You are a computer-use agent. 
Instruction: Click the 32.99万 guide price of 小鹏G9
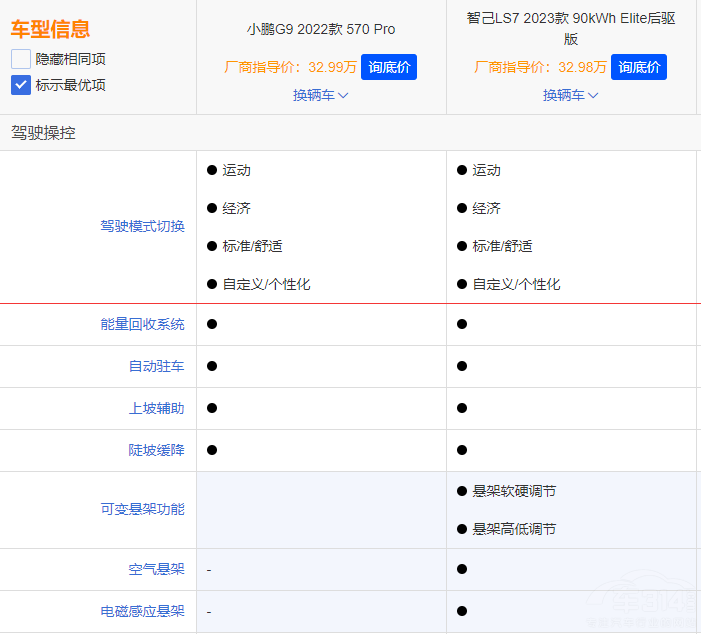pos(332,67)
